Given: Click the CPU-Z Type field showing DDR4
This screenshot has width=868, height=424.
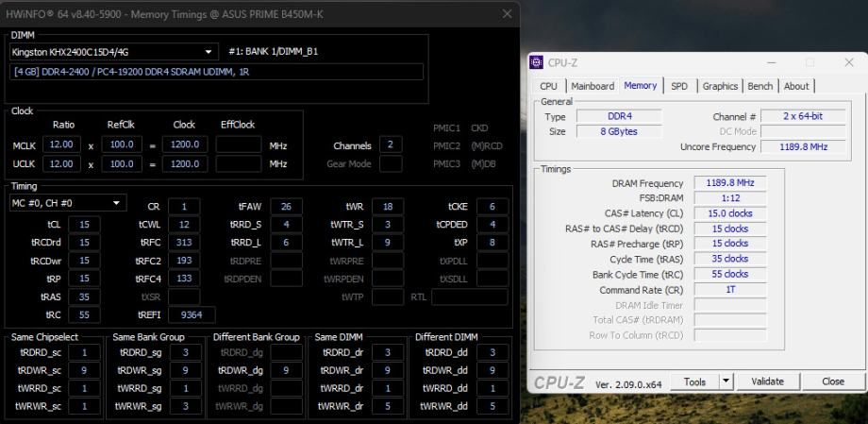Looking at the screenshot, I should [619, 116].
